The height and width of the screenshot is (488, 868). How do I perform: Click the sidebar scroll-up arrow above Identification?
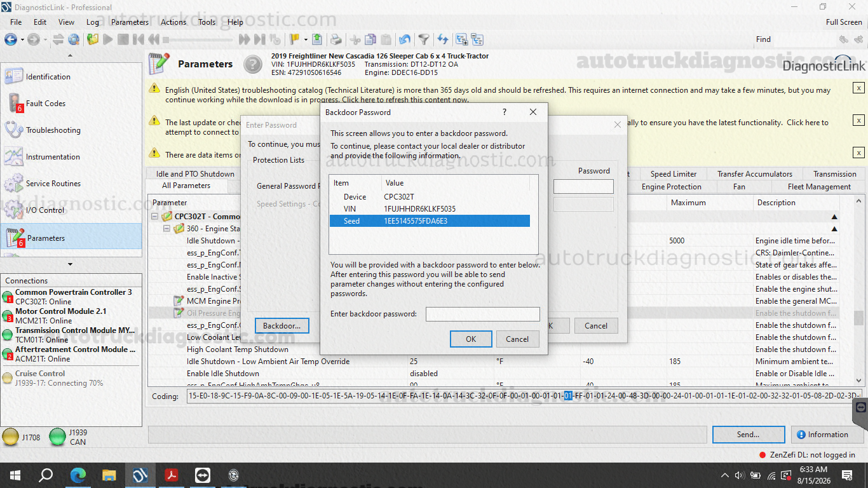pos(71,56)
